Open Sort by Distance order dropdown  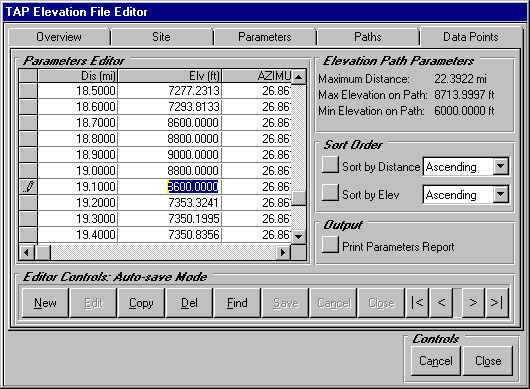point(501,167)
